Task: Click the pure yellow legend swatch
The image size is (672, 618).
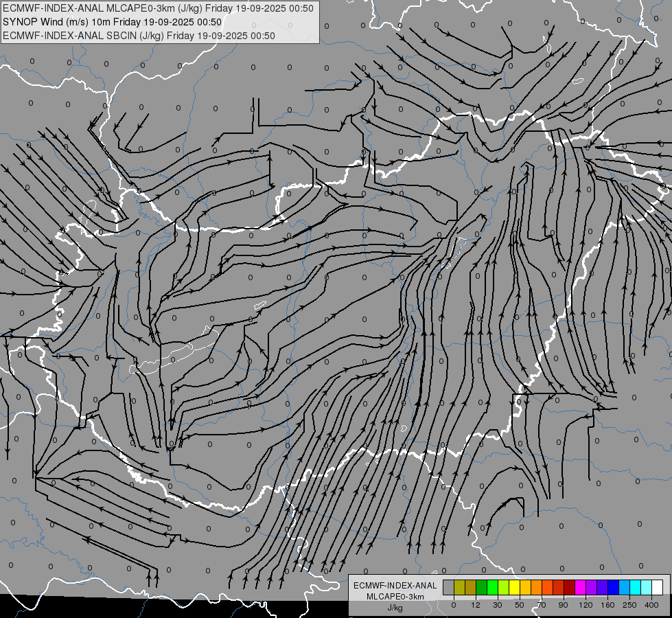Action: (x=515, y=587)
